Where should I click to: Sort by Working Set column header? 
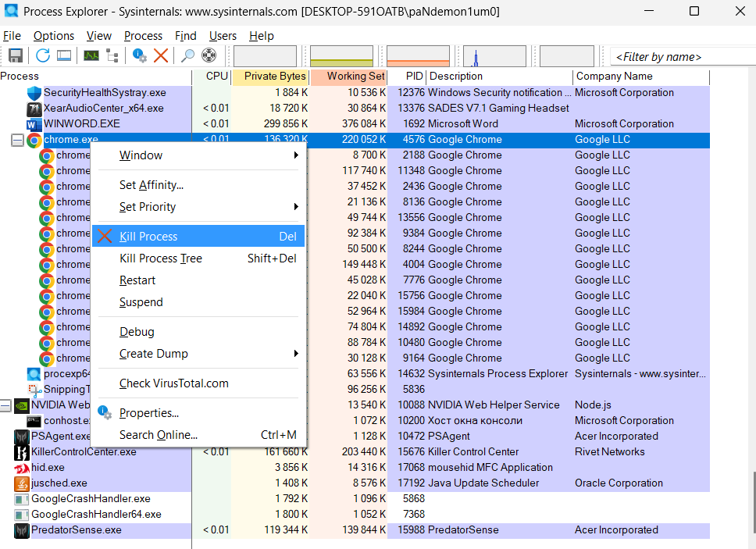348,77
